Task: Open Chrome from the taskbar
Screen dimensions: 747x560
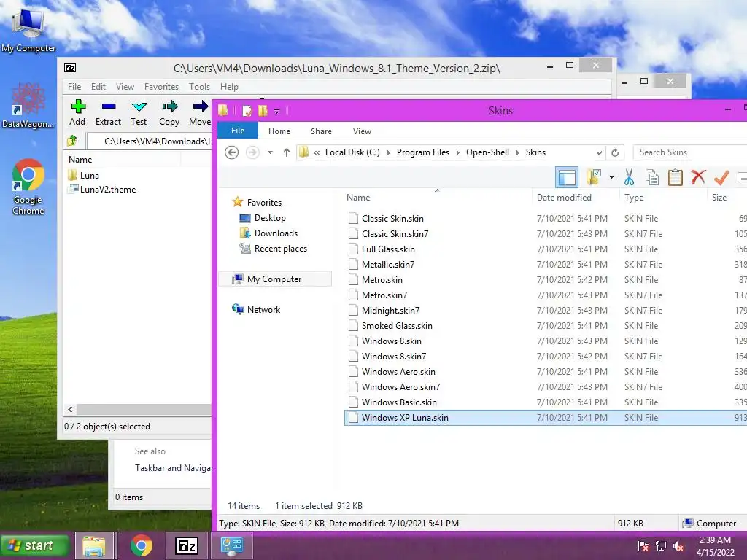Action: pos(142,545)
